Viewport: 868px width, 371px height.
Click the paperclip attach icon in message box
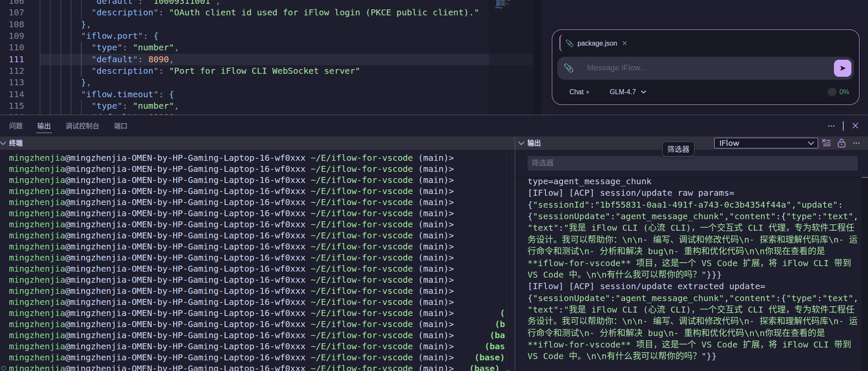tap(569, 68)
